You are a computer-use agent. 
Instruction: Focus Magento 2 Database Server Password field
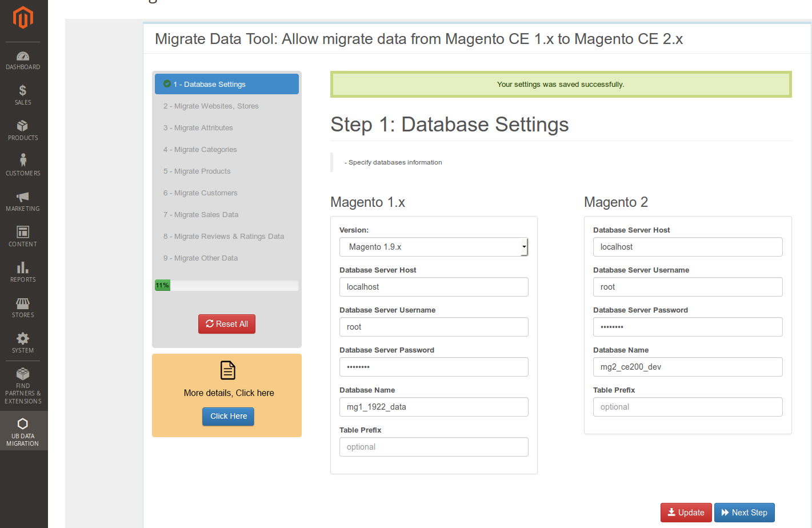688,327
